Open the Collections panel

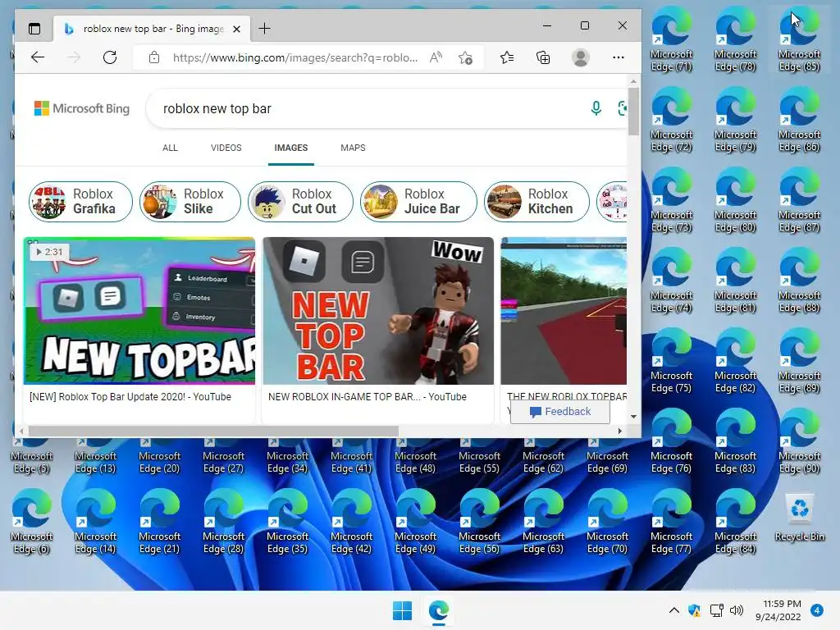tap(543, 57)
